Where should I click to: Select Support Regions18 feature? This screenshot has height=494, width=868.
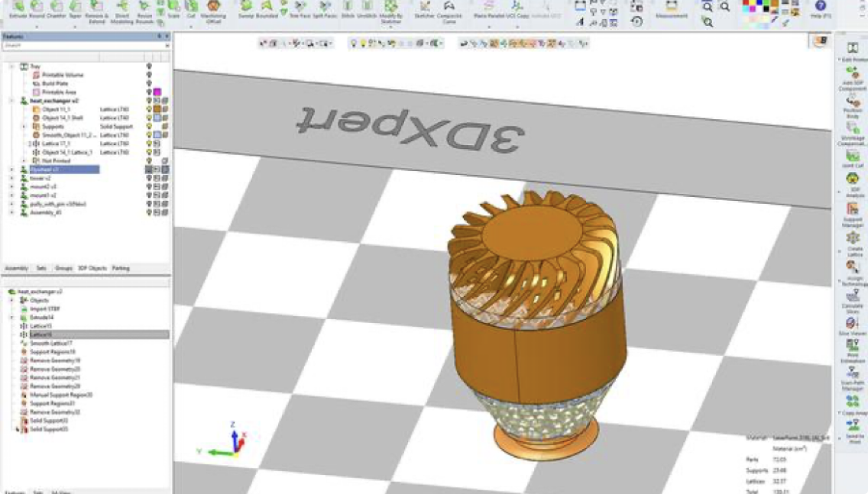tap(53, 352)
